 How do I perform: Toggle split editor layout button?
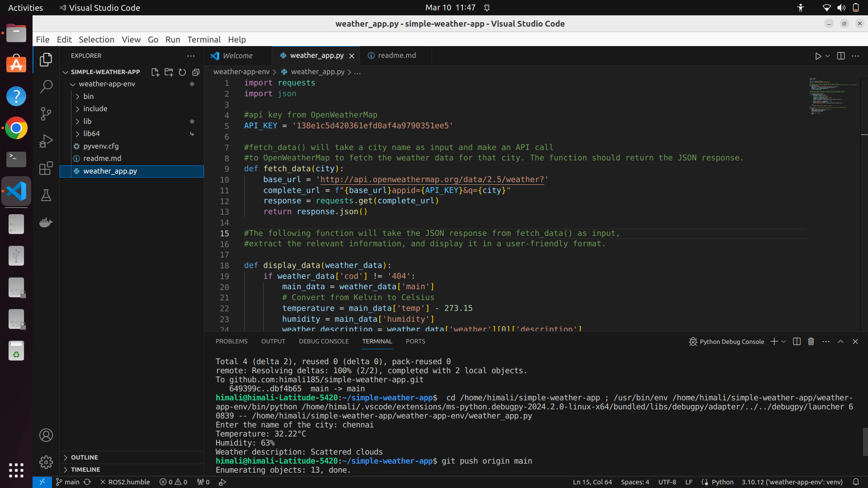(x=841, y=56)
